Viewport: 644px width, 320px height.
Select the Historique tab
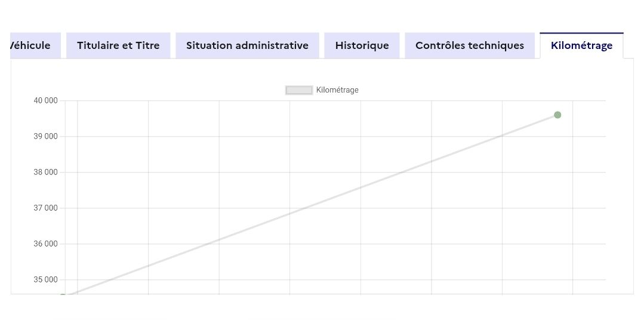[362, 45]
